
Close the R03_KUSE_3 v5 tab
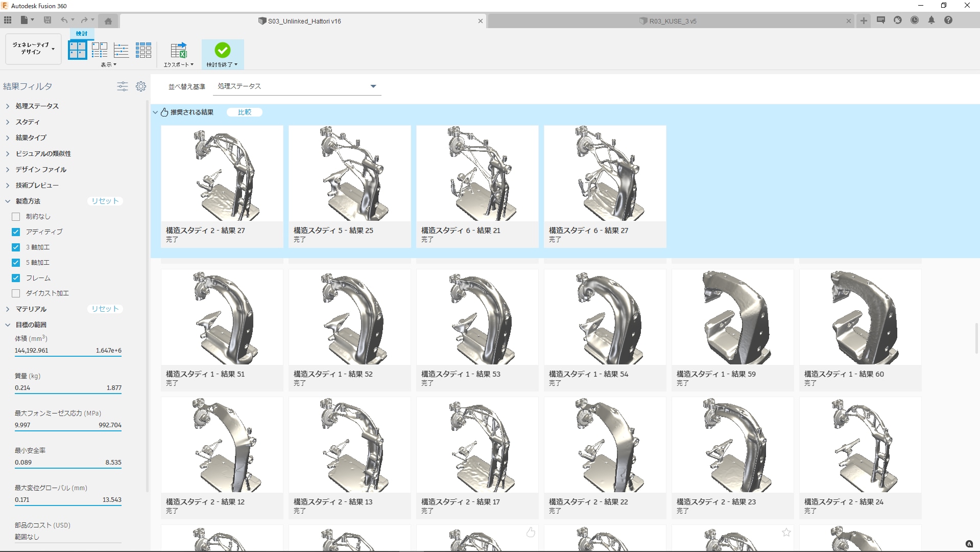point(849,21)
